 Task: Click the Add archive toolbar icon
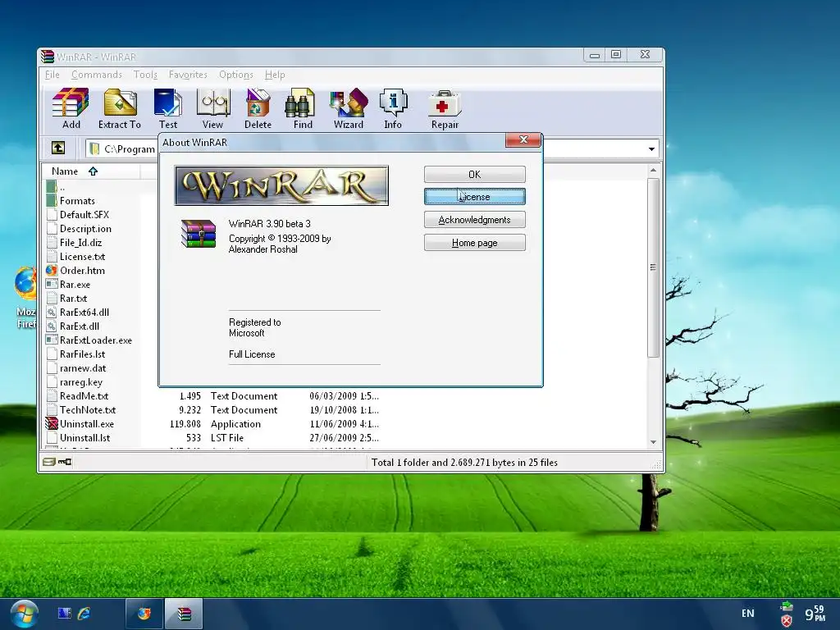71,103
